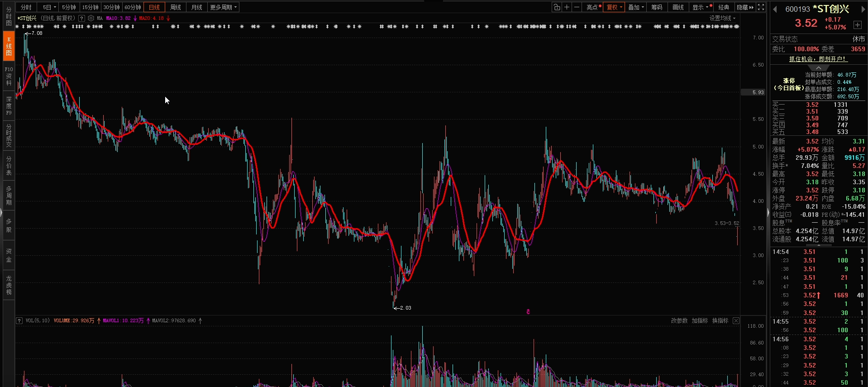
Task: Click the 换指标 button
Action: pos(720,320)
